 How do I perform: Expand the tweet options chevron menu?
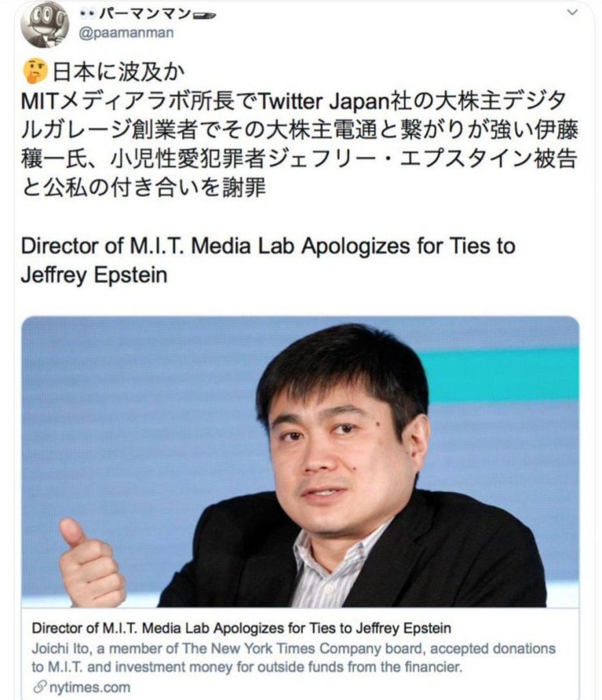(572, 12)
